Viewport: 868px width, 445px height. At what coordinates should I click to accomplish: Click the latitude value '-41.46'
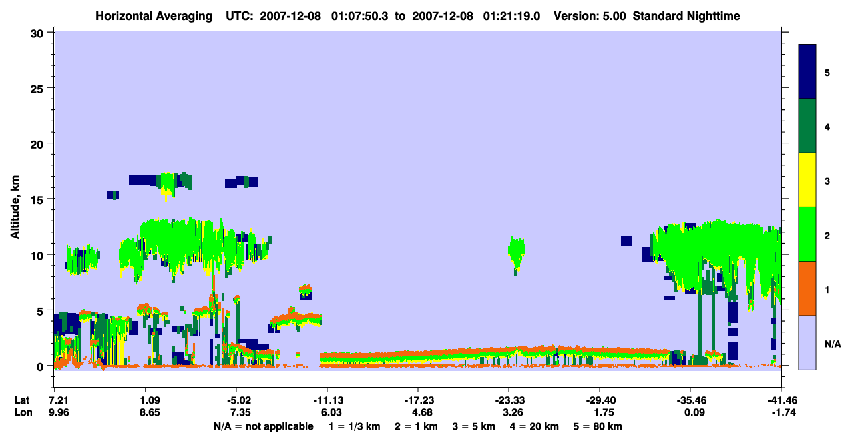point(782,400)
